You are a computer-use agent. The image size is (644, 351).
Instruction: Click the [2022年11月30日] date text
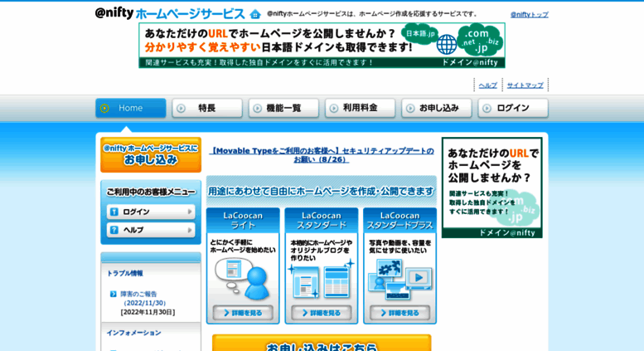[148, 312]
